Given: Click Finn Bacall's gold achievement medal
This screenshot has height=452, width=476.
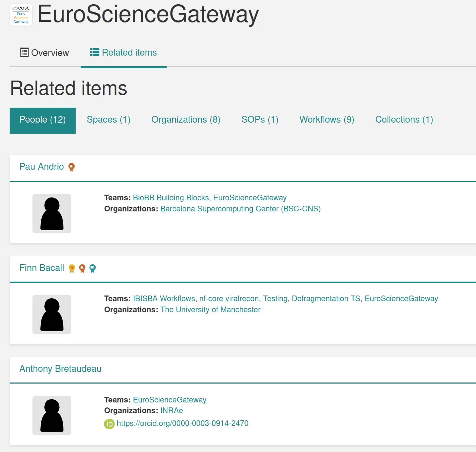Looking at the screenshot, I should (x=72, y=268).
